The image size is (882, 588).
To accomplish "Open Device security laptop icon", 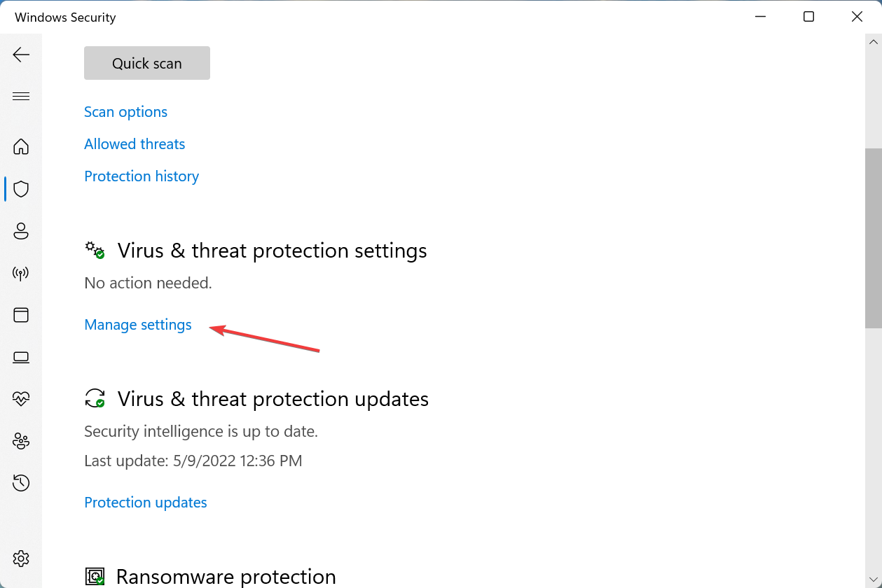I will tap(21, 357).
